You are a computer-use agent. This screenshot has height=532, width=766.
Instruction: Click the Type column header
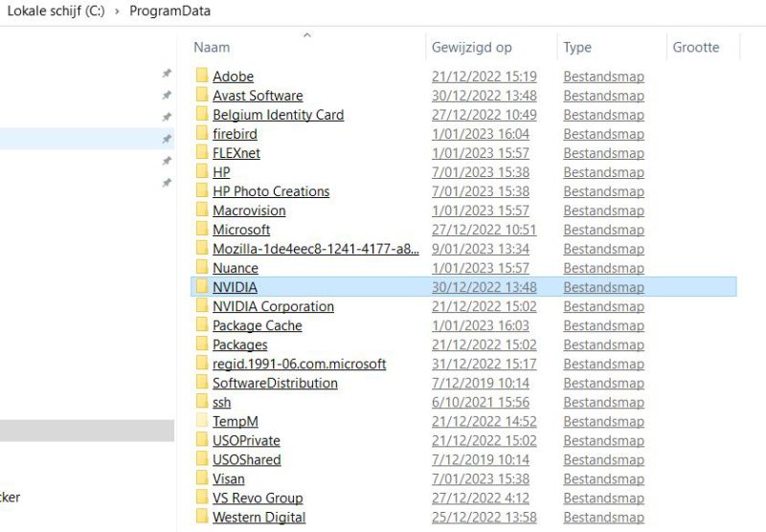[x=577, y=47]
